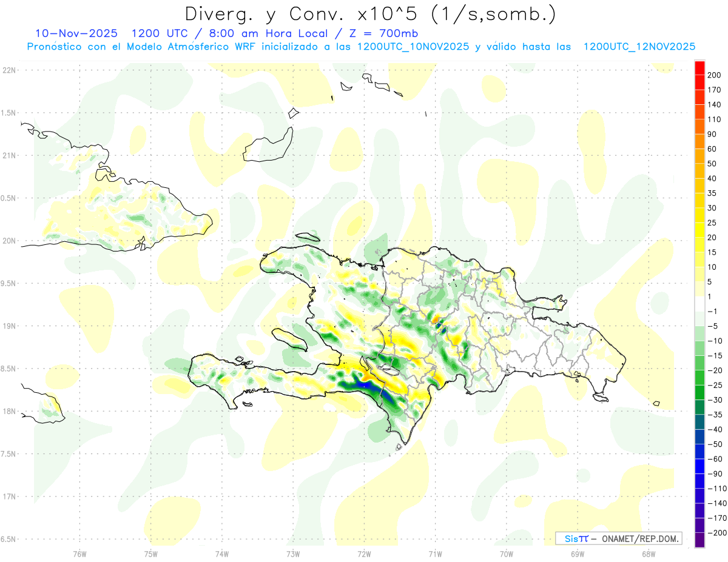This screenshot has width=728, height=562.
Task: Click the positive "140" legend value
Action: (715, 105)
